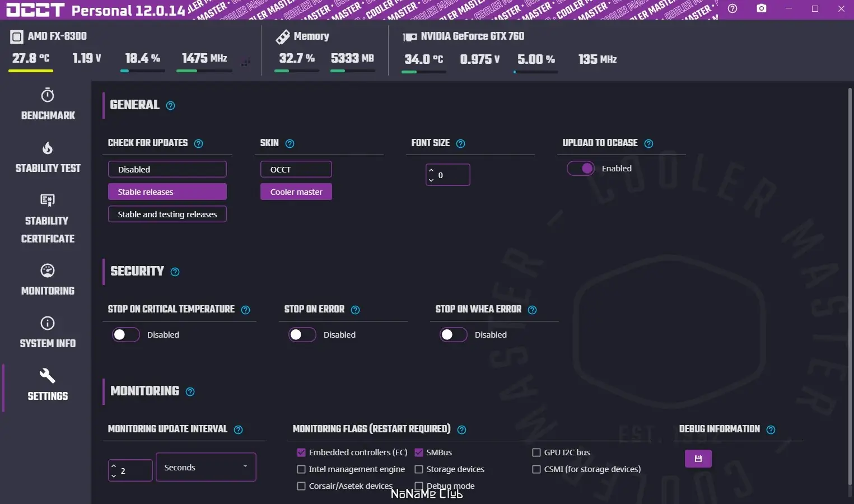854x504 pixels.
Task: Enable the Stop On Error switch
Action: [302, 335]
